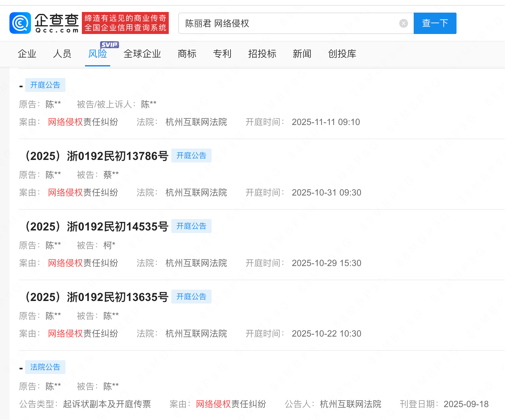The height and width of the screenshot is (420, 505).
Task: Click 网络侵权责任纠纷 in case 13786号 row
Action: point(83,193)
